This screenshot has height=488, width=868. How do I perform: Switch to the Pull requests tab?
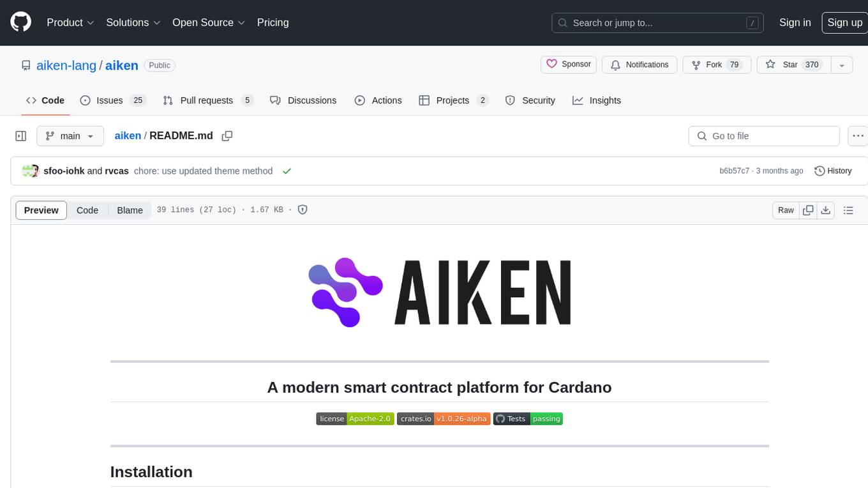click(x=208, y=100)
